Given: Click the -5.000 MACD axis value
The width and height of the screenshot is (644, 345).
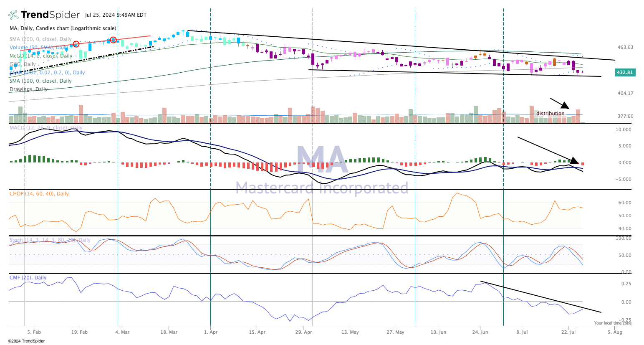Looking at the screenshot, I should tap(624, 180).
